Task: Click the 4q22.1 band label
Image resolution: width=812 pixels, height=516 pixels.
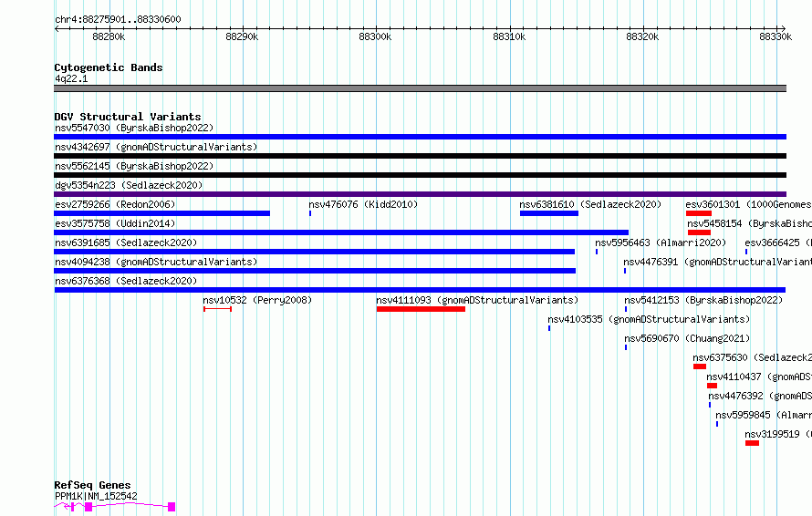Action: pos(71,78)
